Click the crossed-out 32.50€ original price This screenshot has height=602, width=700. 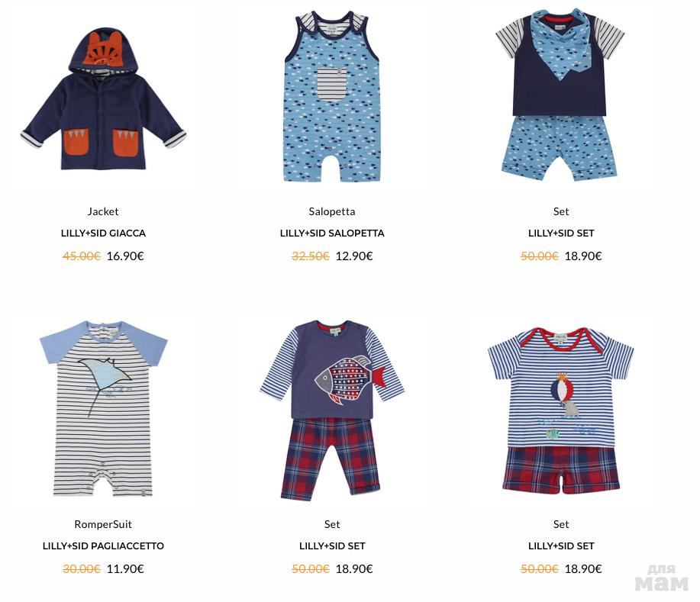(x=310, y=256)
